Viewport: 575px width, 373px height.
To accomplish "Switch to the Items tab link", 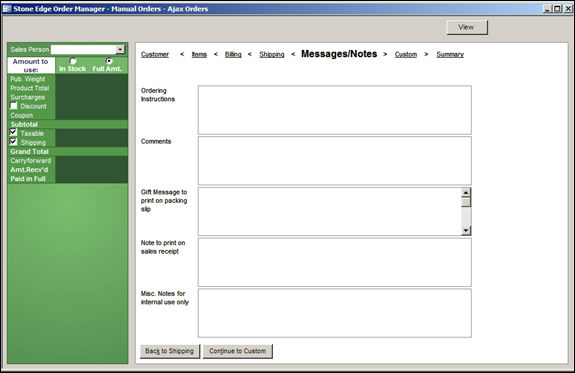I will coord(199,54).
